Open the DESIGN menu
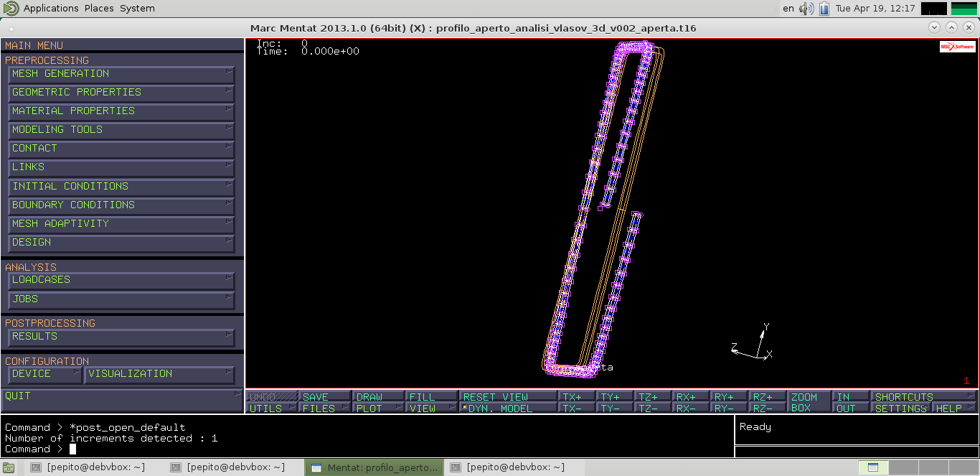980x476 pixels. 121,243
